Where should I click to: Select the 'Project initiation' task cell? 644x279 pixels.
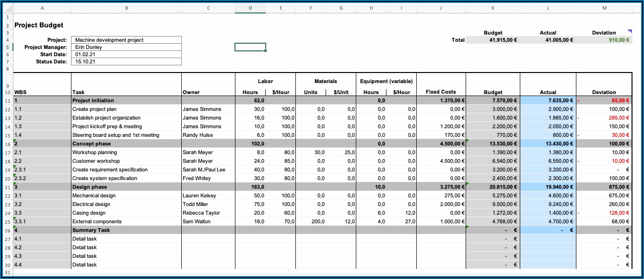click(126, 100)
